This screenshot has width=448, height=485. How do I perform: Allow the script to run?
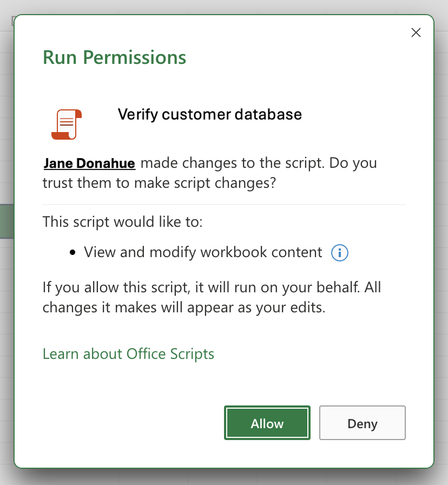267,423
